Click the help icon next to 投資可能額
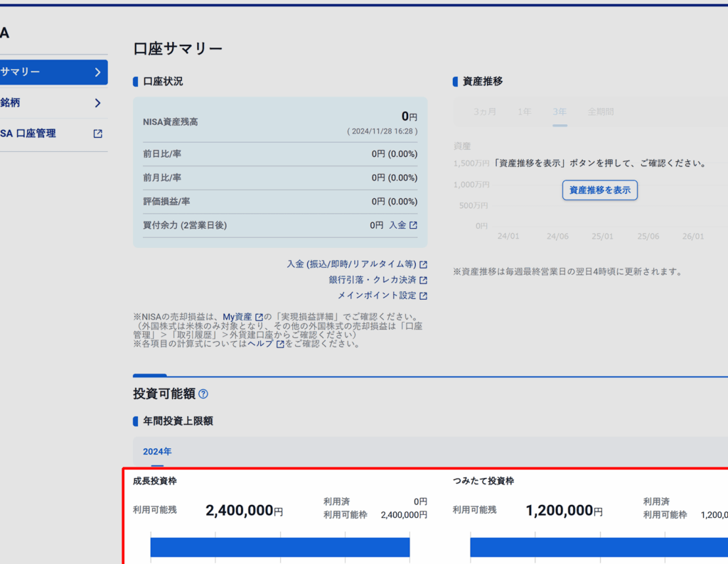This screenshot has height=564, width=728. 203,394
